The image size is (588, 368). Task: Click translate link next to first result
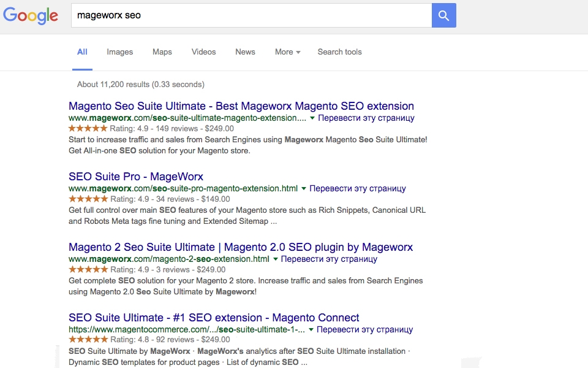[366, 118]
